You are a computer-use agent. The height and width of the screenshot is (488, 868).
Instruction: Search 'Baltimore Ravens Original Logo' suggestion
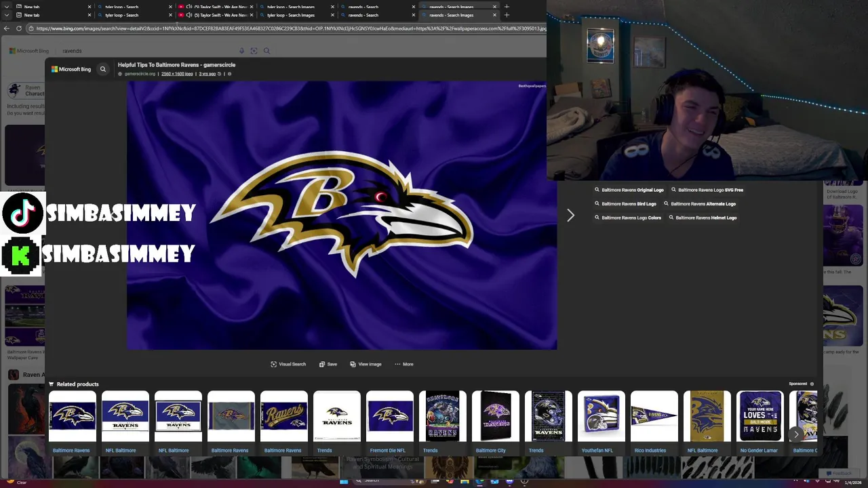[629, 190]
